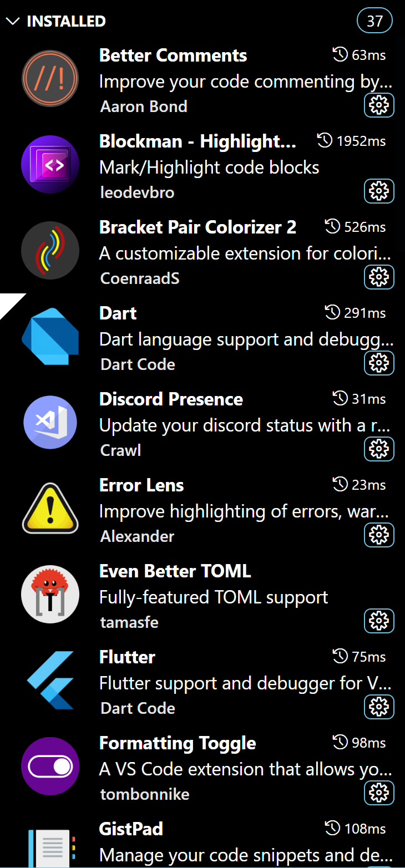Open the Dart extension via its icon

(x=50, y=336)
